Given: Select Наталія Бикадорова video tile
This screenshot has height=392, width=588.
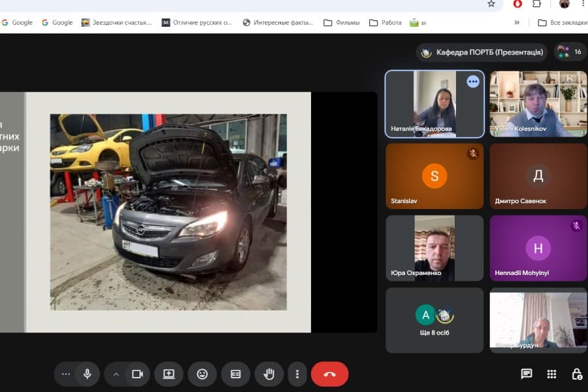Looking at the screenshot, I should [x=434, y=104].
